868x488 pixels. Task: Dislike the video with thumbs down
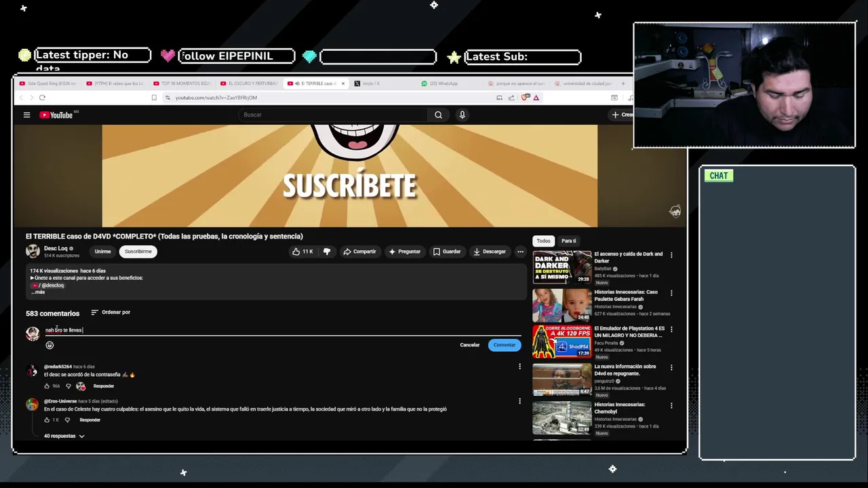click(x=327, y=251)
